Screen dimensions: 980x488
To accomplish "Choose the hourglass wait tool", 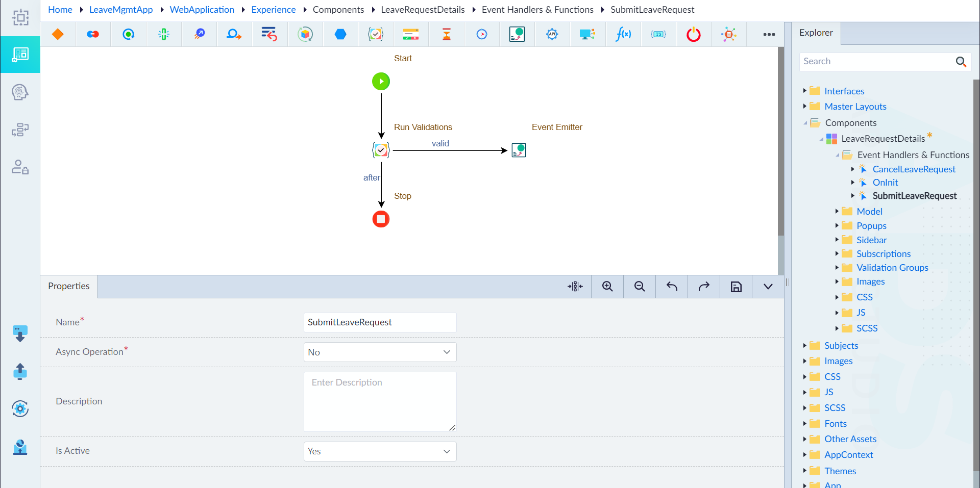I will (x=447, y=34).
